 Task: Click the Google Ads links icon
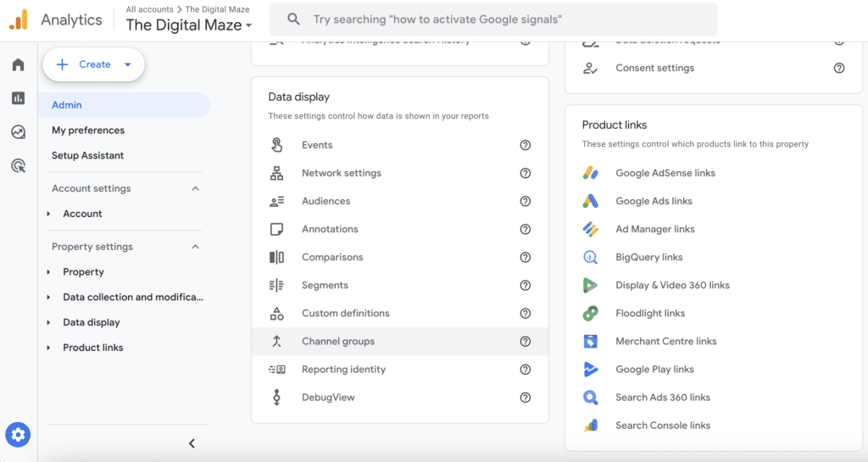pos(591,202)
